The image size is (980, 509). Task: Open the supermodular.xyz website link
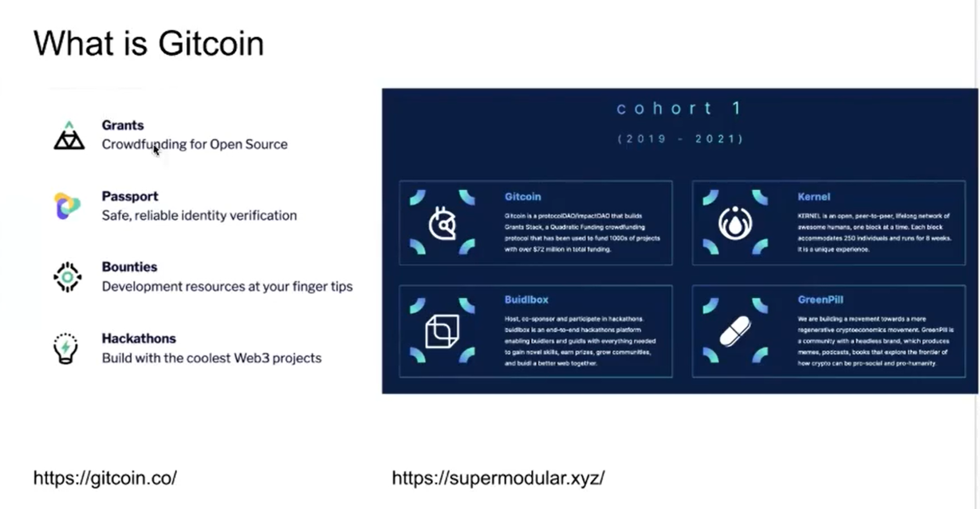coord(499,477)
